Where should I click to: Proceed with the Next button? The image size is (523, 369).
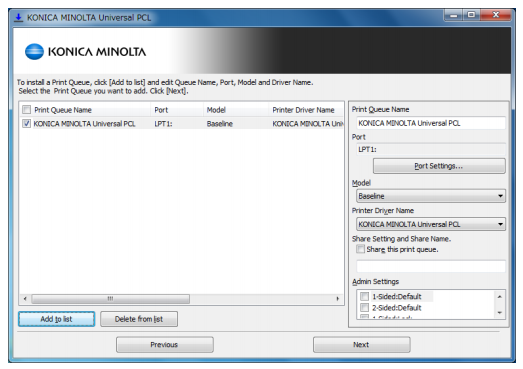click(362, 345)
